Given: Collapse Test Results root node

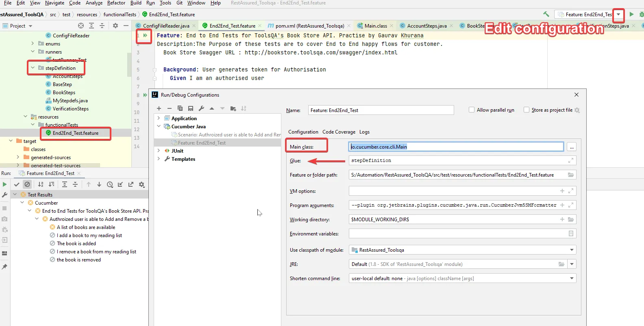Looking at the screenshot, I should pos(15,194).
